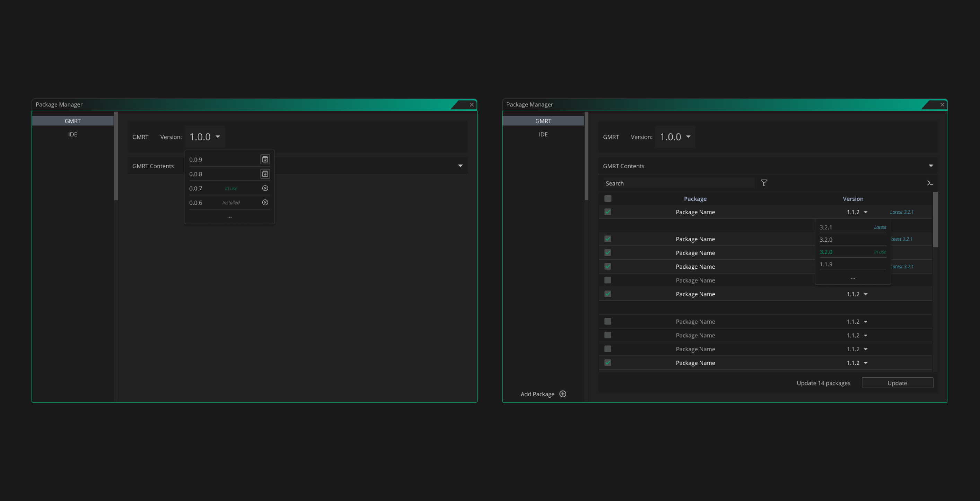Remove in-use version 0.0.7 with the X icon
Viewport: 980px width, 501px height.
pos(265,188)
